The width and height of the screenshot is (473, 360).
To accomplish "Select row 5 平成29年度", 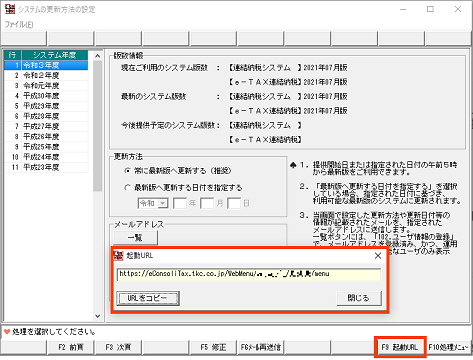I will 46,106.
